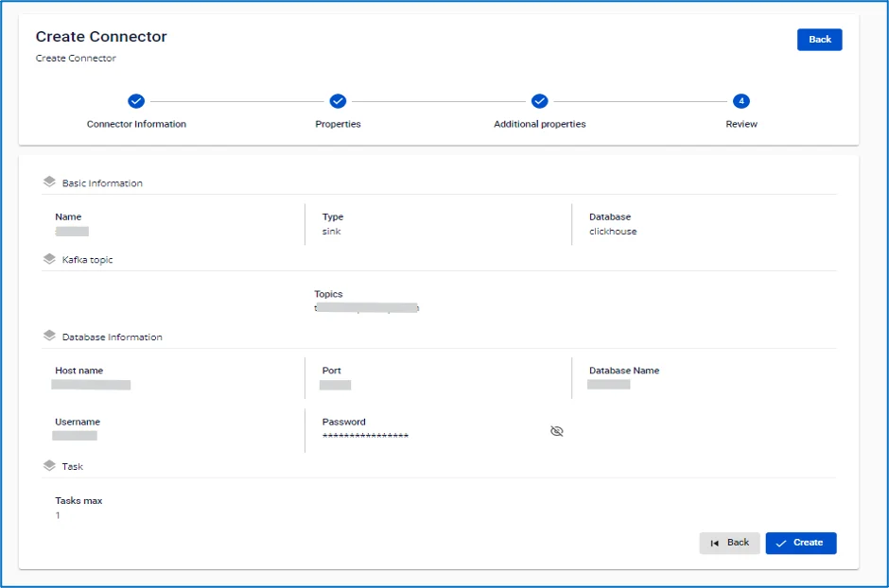Select the Connector Information step label

coord(136,124)
